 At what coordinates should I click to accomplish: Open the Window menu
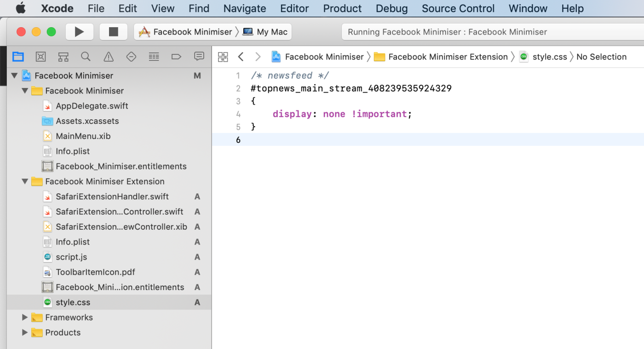528,8
